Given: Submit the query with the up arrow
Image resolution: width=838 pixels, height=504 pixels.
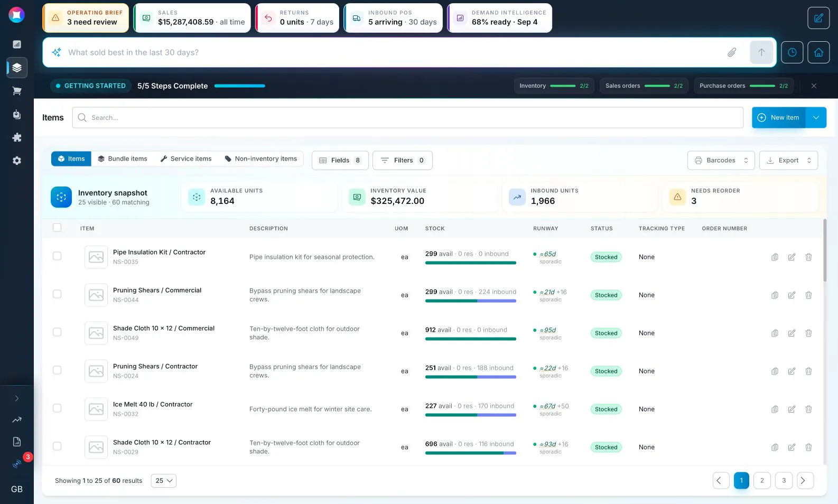Looking at the screenshot, I should point(761,52).
